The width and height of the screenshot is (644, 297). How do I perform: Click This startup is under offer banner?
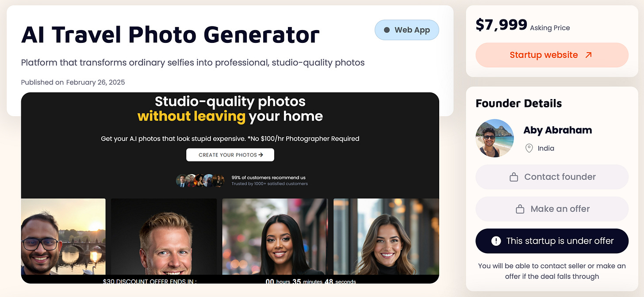coord(552,241)
